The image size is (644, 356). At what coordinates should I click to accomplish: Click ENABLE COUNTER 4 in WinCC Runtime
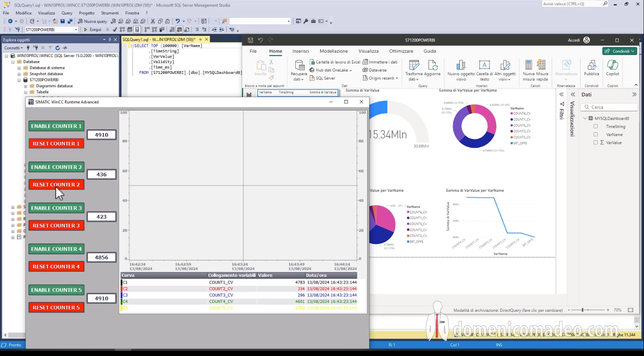[x=56, y=249]
